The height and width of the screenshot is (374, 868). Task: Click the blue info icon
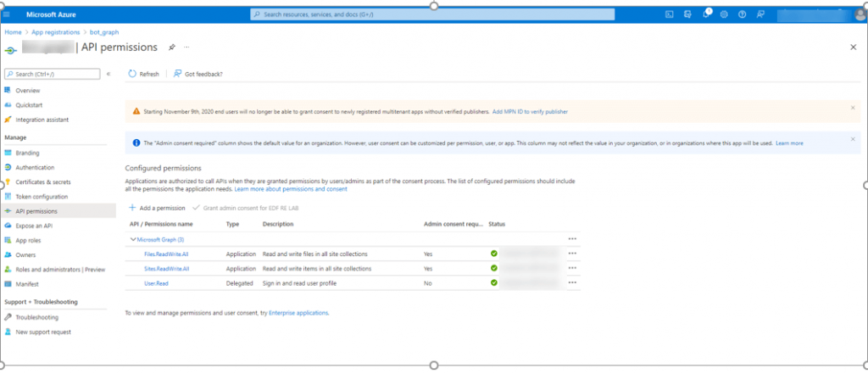136,143
